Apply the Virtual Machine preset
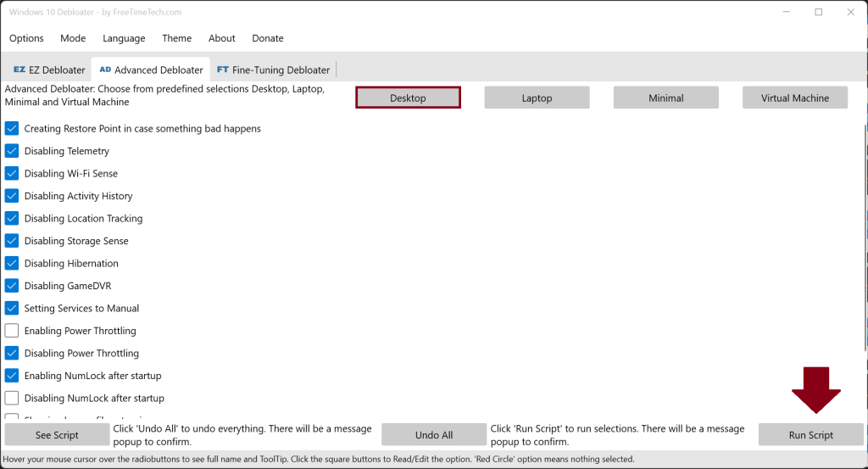This screenshot has width=868, height=469. tap(794, 98)
